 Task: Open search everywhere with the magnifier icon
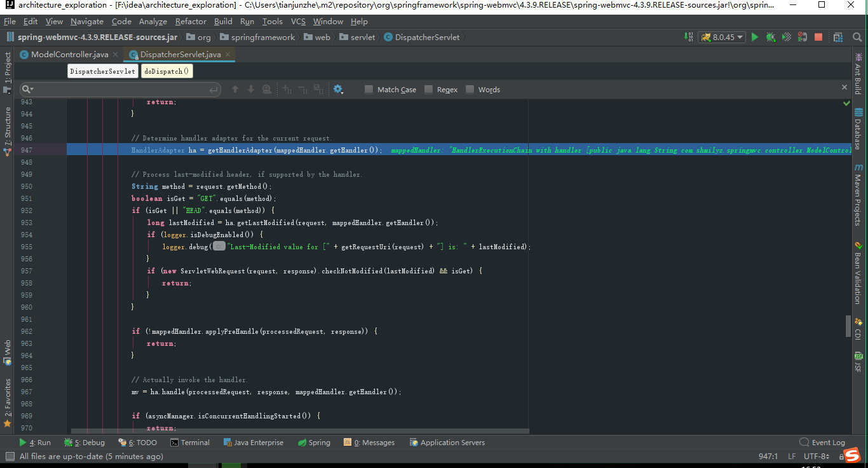coord(857,37)
